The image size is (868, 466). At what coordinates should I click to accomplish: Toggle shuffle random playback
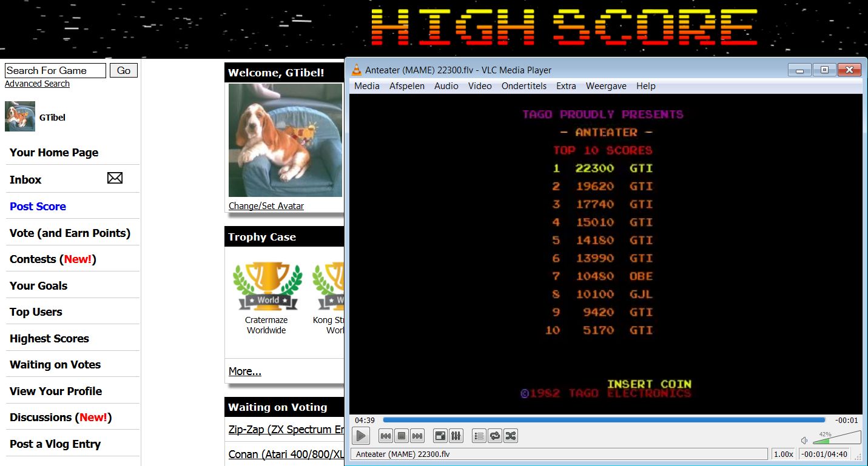point(511,436)
